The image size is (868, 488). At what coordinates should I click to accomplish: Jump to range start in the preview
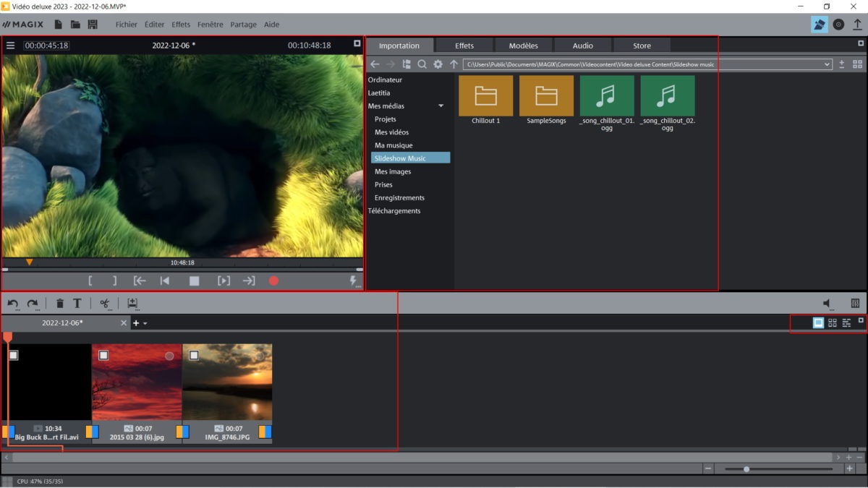click(140, 281)
